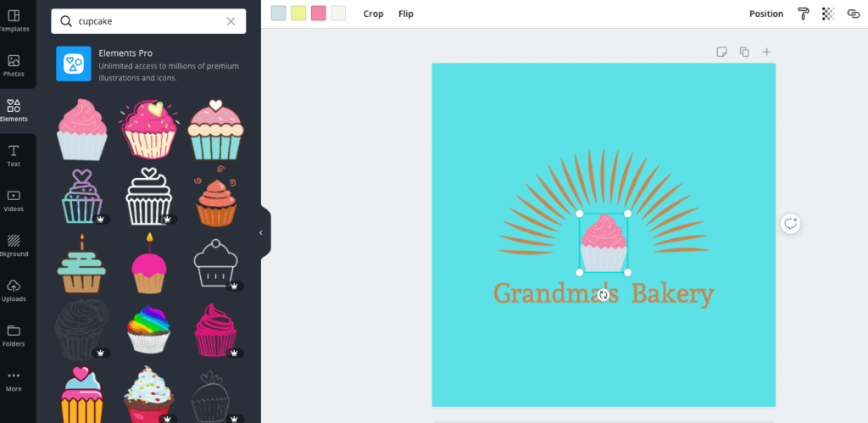Select the word Bakery on the canvas
The width and height of the screenshot is (868, 423).
672,294
